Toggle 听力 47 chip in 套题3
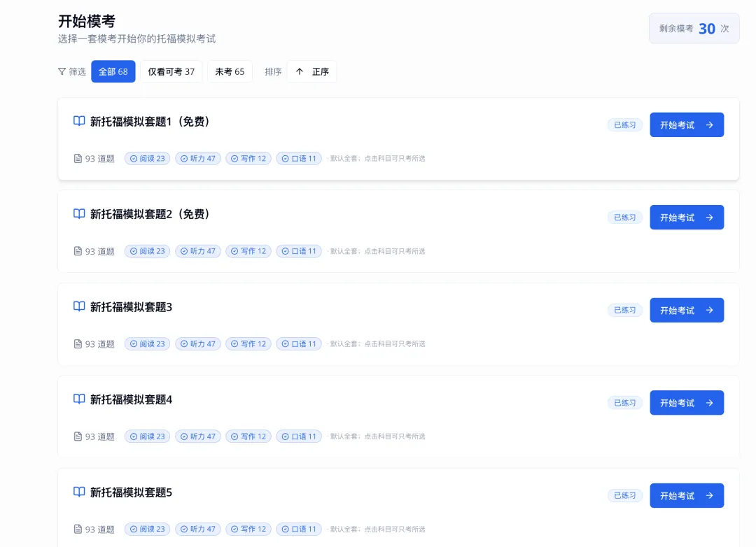The width and height of the screenshot is (756, 547). pos(197,343)
